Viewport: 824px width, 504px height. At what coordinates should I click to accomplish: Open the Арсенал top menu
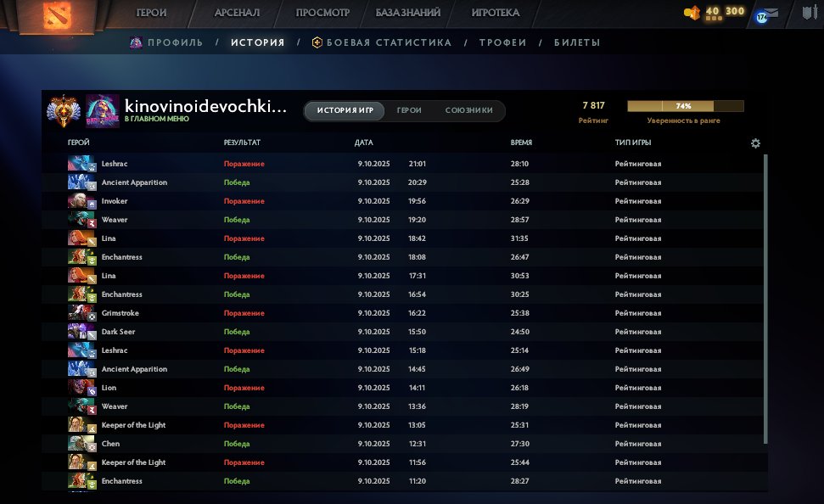pyautogui.click(x=237, y=13)
